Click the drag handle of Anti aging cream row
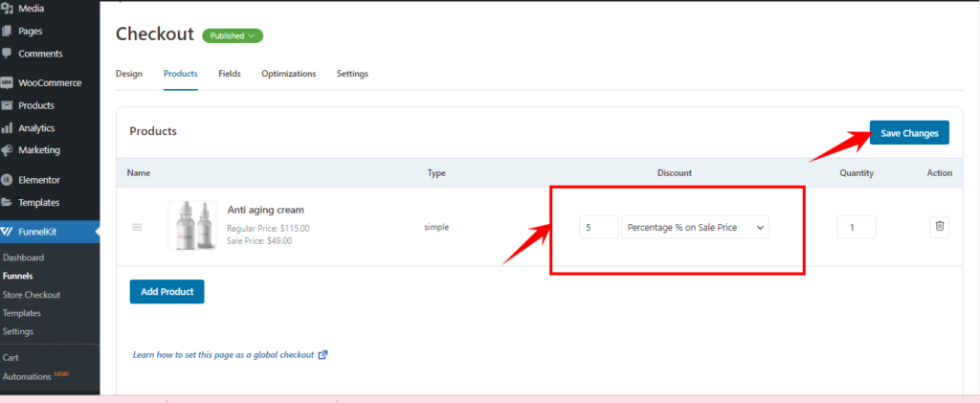 138,228
